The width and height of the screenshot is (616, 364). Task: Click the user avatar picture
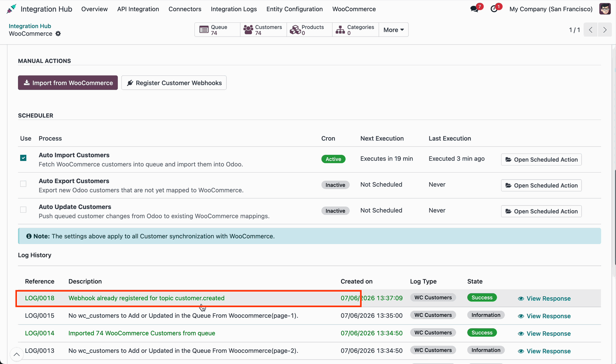point(605,9)
